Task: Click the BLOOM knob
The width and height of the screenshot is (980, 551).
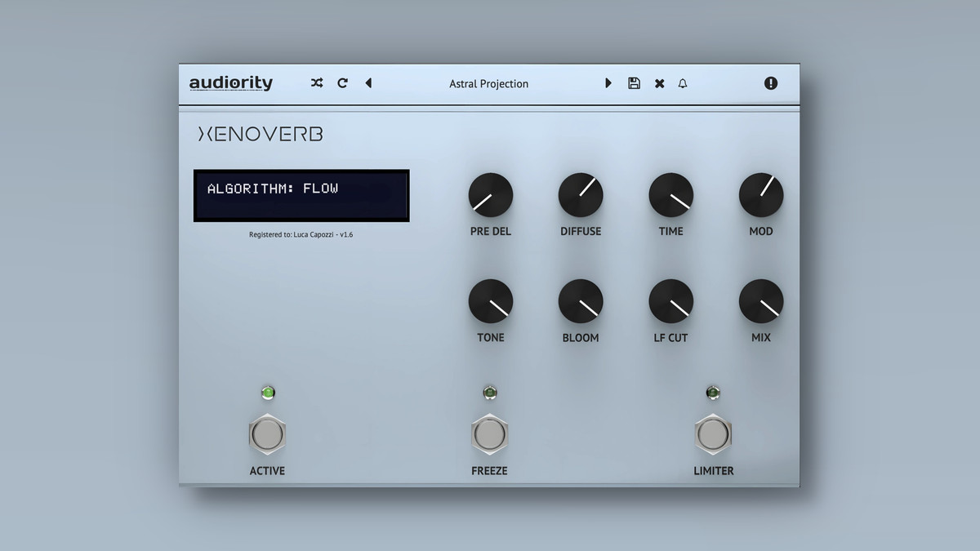Action: tap(581, 301)
